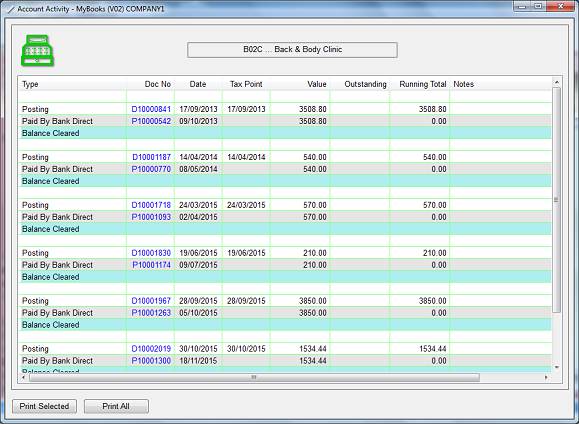Viewport: 579px width, 424px height.
Task: Select the date 08/05/2014
Action: point(198,169)
